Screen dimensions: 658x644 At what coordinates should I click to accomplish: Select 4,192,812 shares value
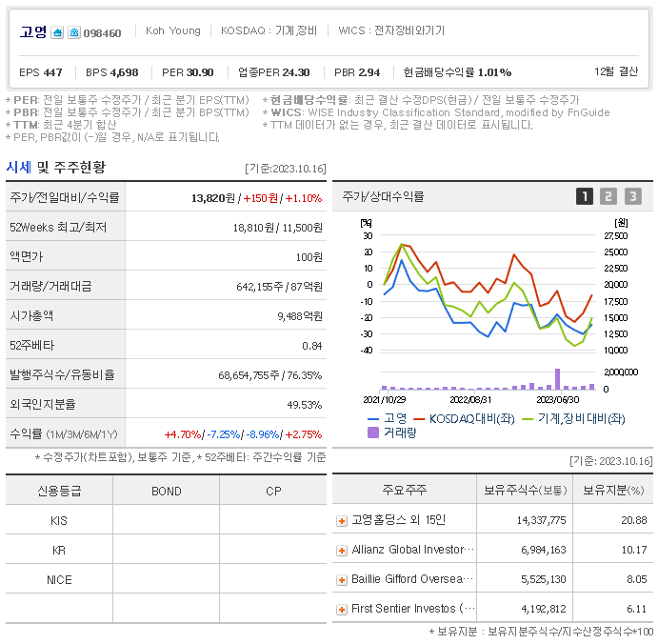tap(544, 609)
